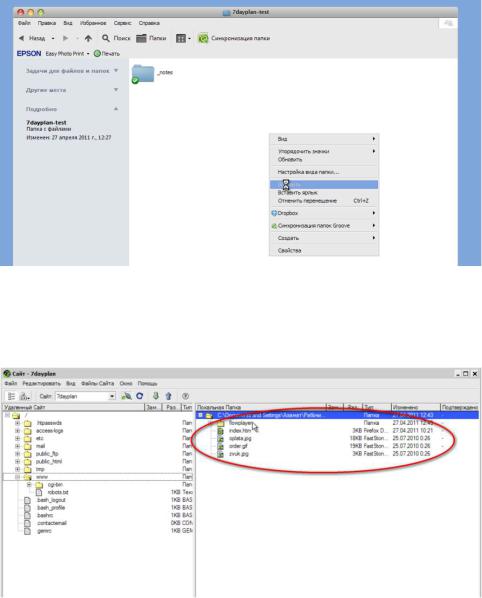
Task: Refresh the site file list
Action: click(x=140, y=396)
